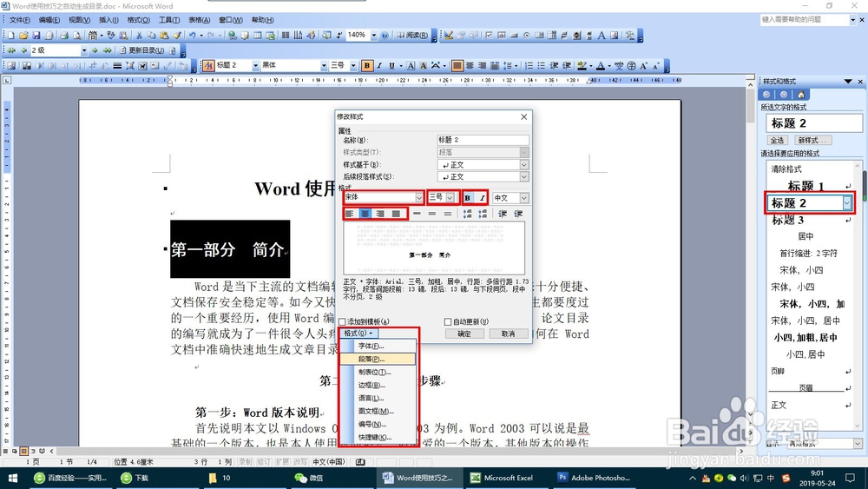Click the 取消 (Cancel) button in dialog
The height and width of the screenshot is (489, 868).
click(508, 334)
